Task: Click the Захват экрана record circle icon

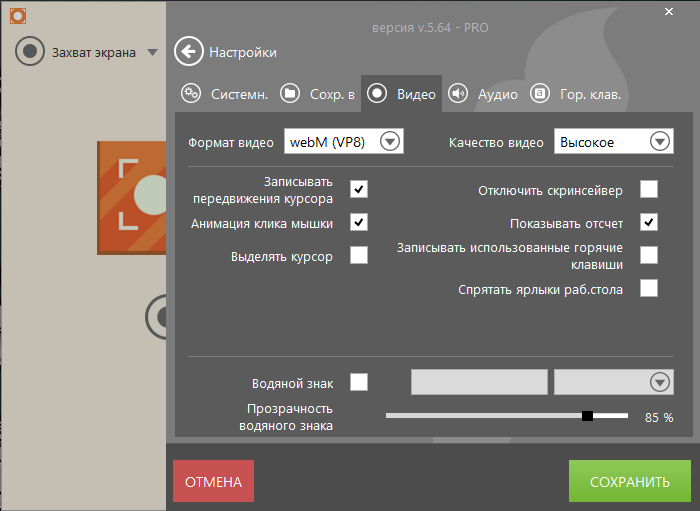Action: 30,51
